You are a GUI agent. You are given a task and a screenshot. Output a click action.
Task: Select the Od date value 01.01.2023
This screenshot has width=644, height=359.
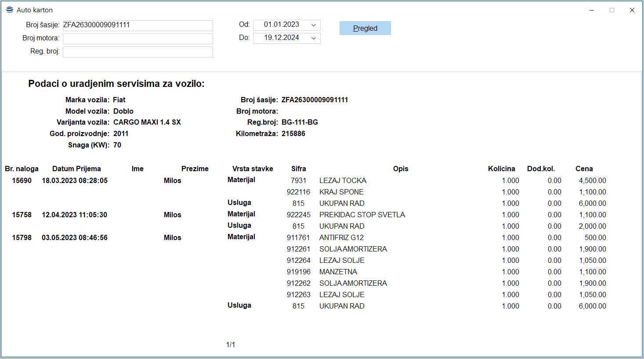pyautogui.click(x=281, y=25)
